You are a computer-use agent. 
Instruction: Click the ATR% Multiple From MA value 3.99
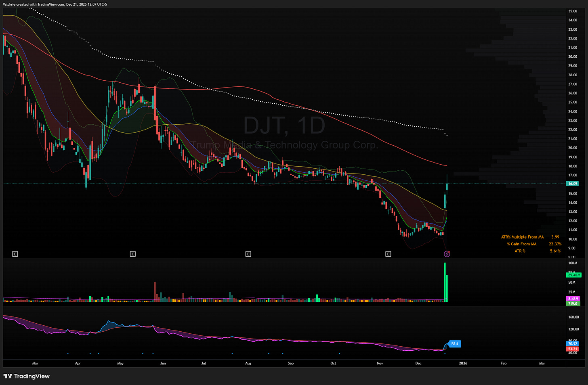click(x=555, y=237)
